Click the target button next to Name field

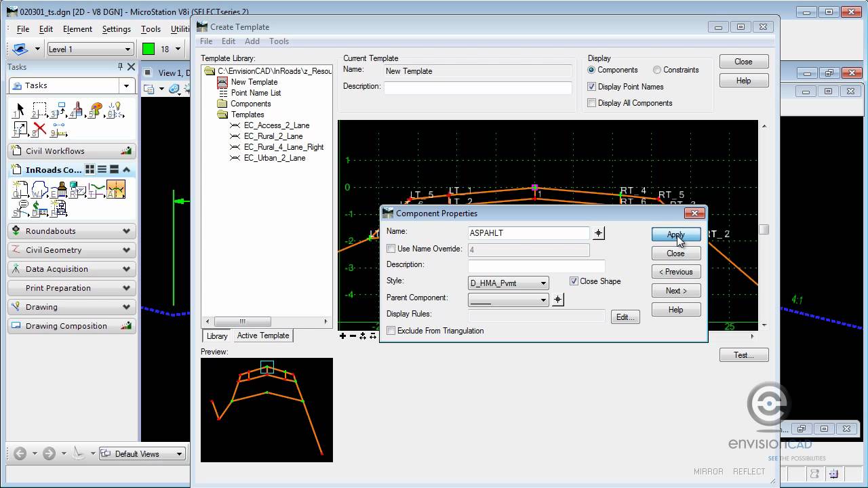(598, 233)
